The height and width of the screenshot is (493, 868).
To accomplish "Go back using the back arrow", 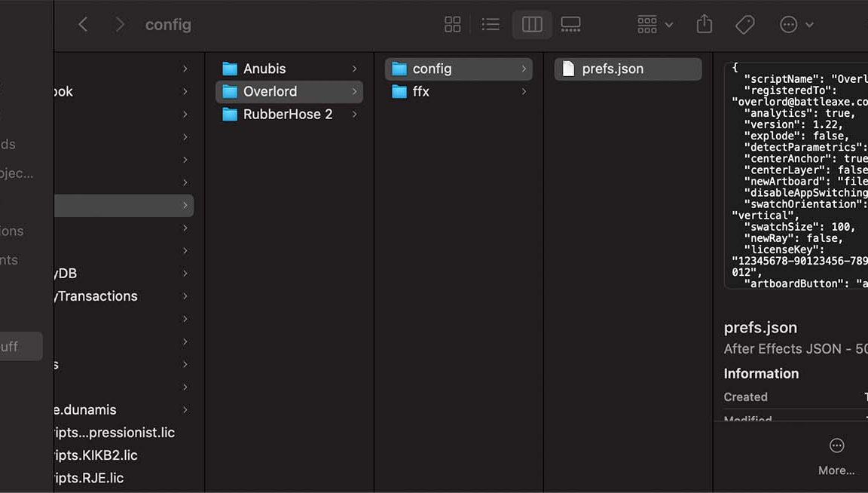I will pyautogui.click(x=83, y=25).
